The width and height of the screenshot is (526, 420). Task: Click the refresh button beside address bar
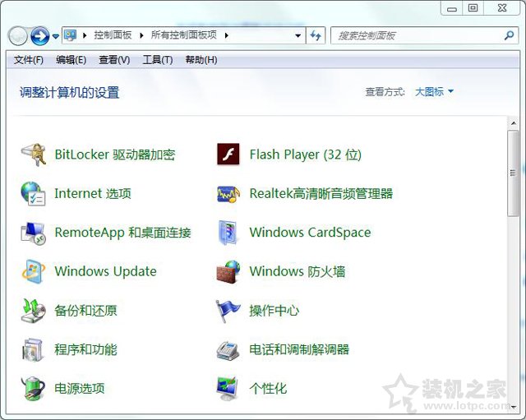pyautogui.click(x=316, y=35)
